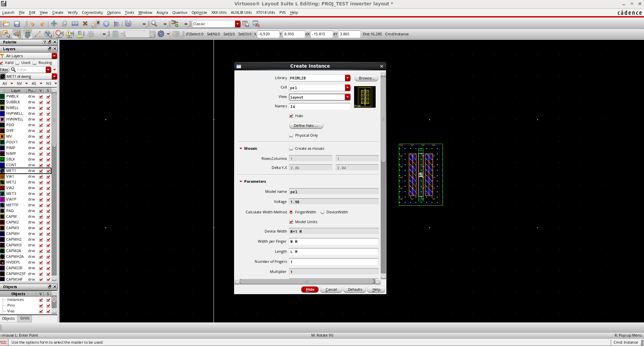644x346 pixels.
Task: Select the Stretch tool icon
Action: (75, 24)
